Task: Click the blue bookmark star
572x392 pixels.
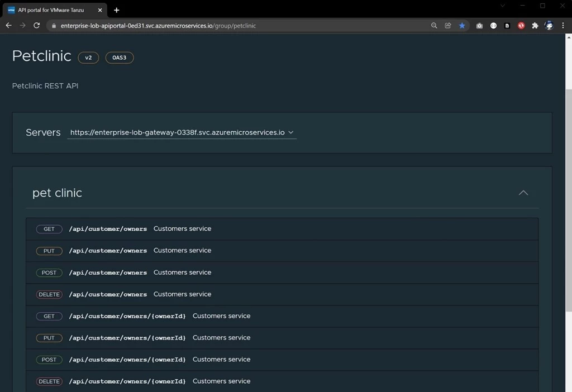Action: [x=462, y=26]
